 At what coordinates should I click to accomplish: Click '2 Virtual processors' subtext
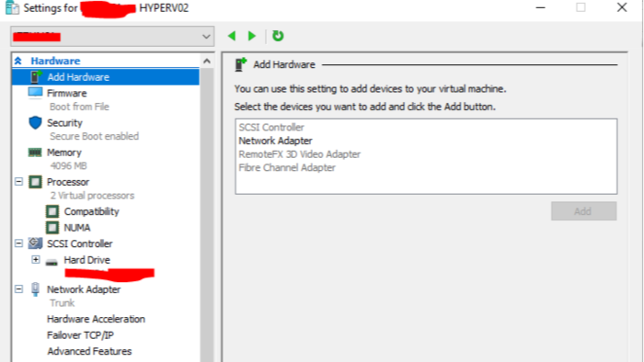coord(92,196)
